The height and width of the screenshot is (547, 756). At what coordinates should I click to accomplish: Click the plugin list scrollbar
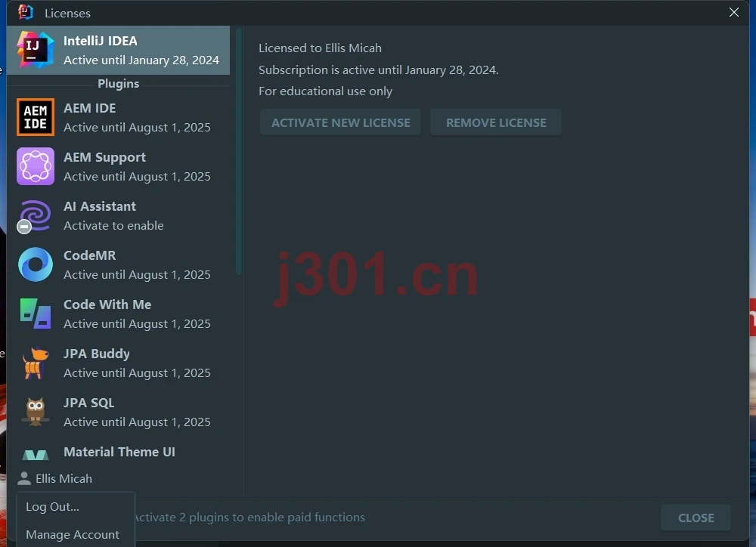[x=238, y=151]
